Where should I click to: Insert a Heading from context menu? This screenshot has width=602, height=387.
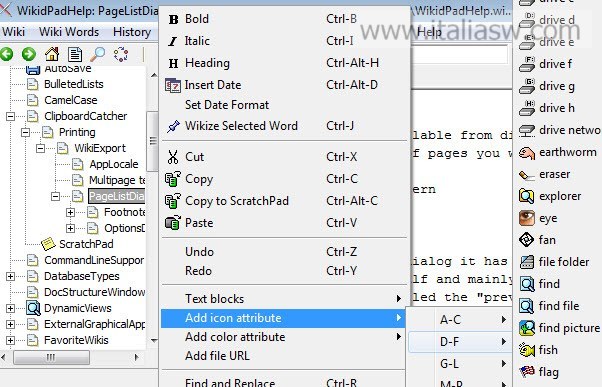click(284, 63)
